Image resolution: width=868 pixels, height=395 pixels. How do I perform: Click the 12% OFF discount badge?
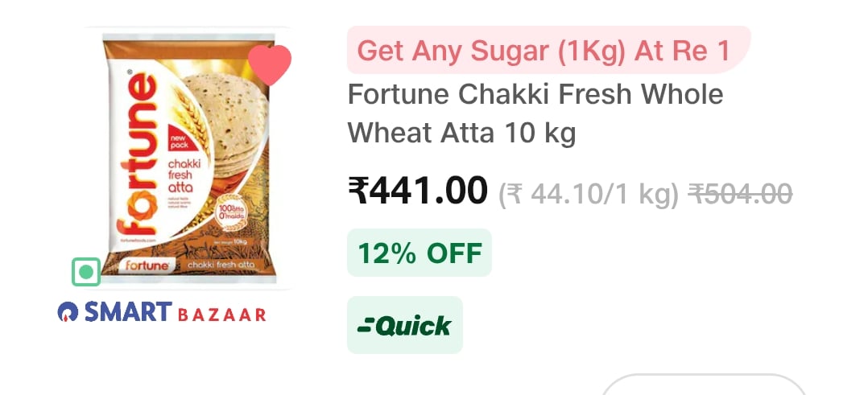419,253
